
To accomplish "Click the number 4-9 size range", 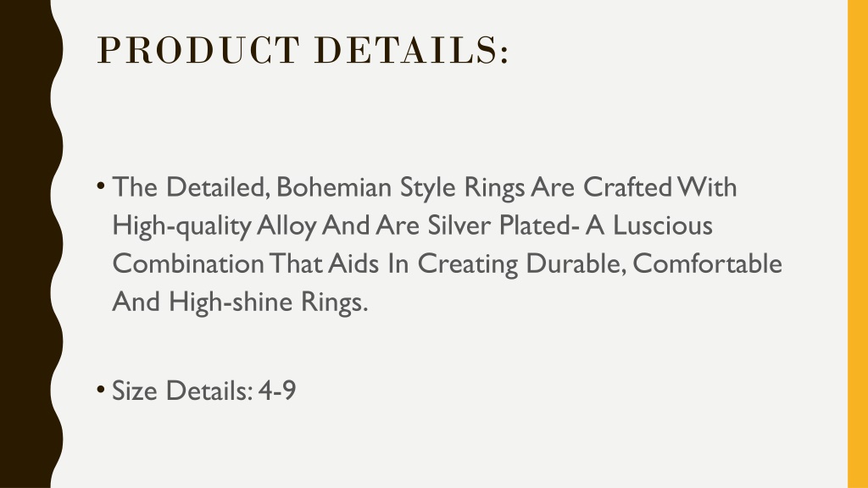I will (277, 391).
